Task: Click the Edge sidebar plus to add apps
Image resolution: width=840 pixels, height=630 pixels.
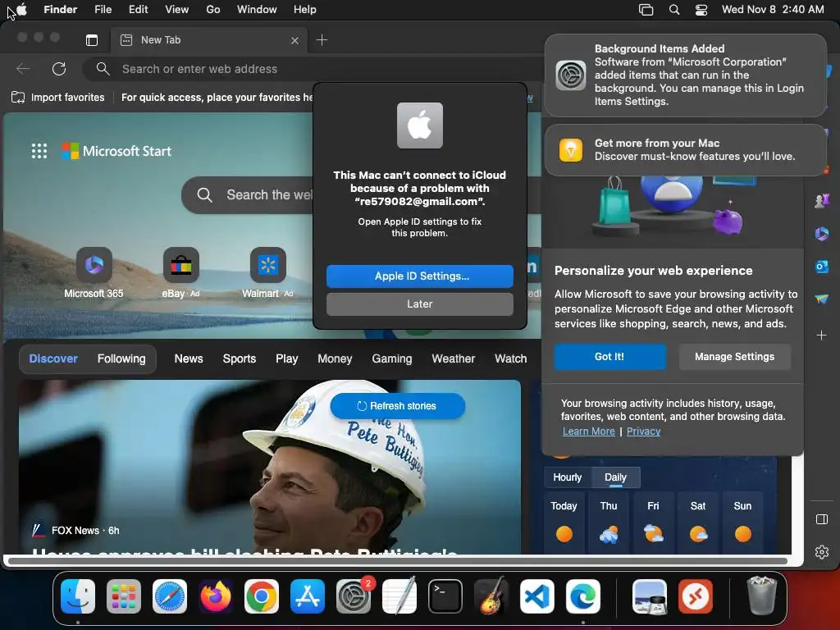Action: pyautogui.click(x=822, y=336)
